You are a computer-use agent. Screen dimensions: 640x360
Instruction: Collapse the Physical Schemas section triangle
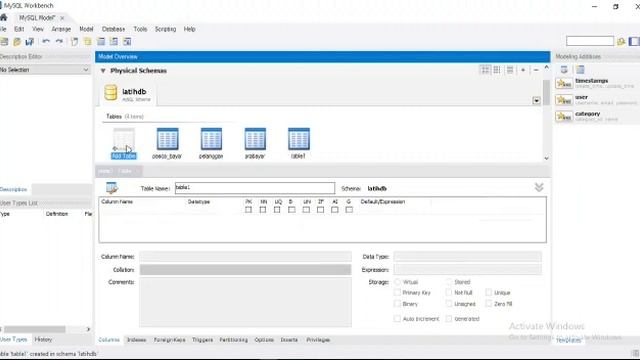pyautogui.click(x=103, y=71)
